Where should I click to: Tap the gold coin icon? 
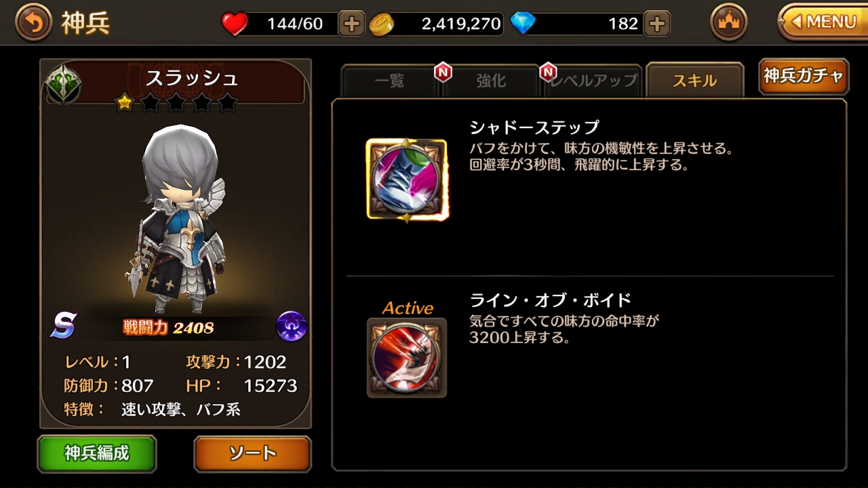tap(382, 24)
